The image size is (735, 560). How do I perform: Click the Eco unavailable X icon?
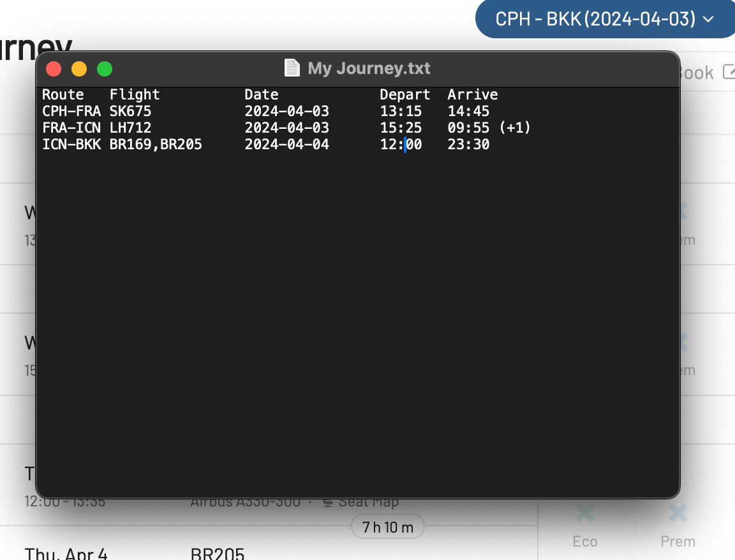[x=584, y=512]
